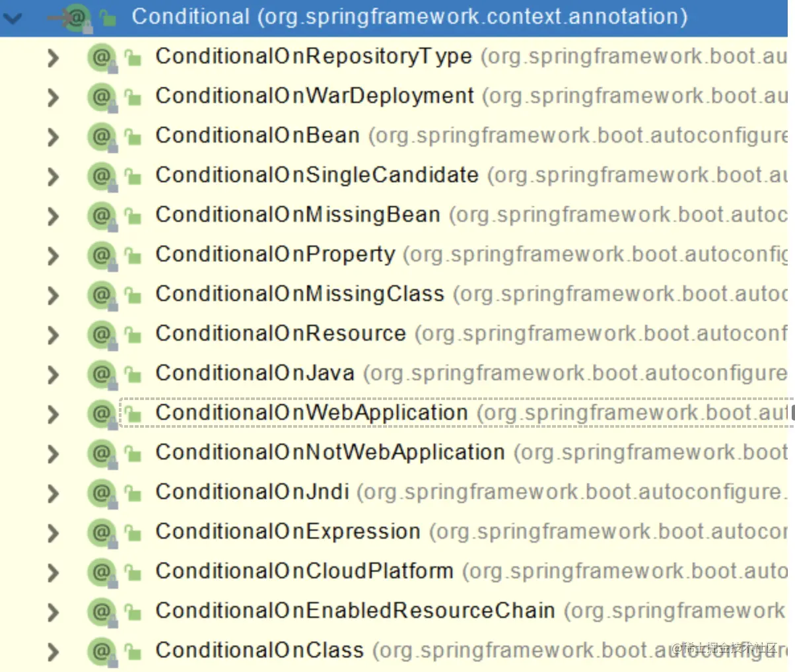Screen dimensions: 795x672
Task: Select the ConditionalOnRepositoryType name text
Action: [x=314, y=57]
